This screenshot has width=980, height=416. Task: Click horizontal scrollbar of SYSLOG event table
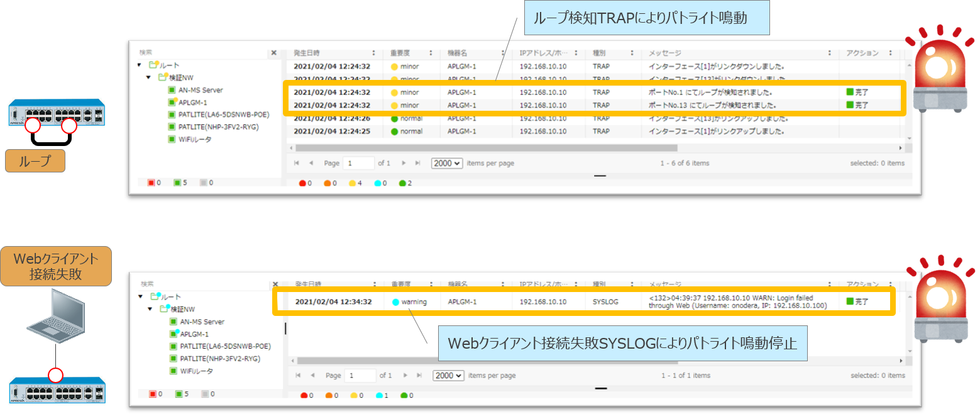click(x=487, y=361)
